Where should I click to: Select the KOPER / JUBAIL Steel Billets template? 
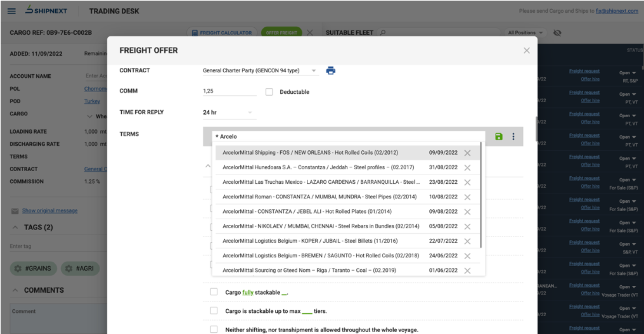tap(348, 241)
